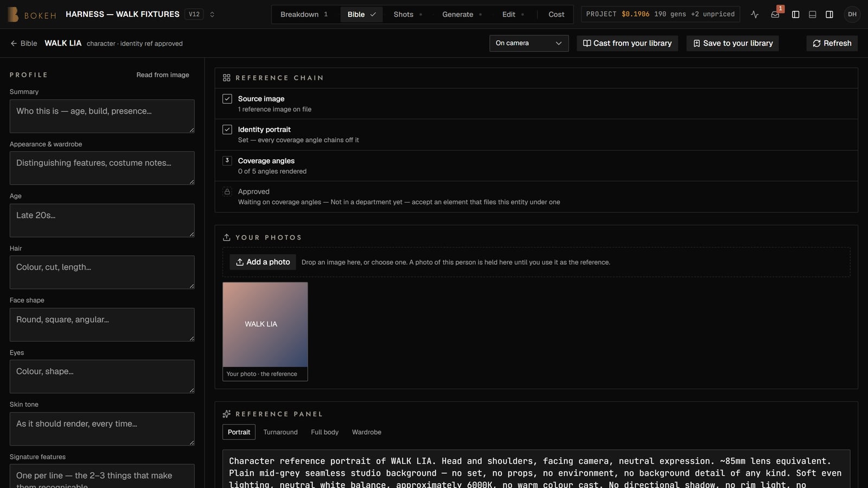Select the Turnaround reference tab

coord(280,432)
